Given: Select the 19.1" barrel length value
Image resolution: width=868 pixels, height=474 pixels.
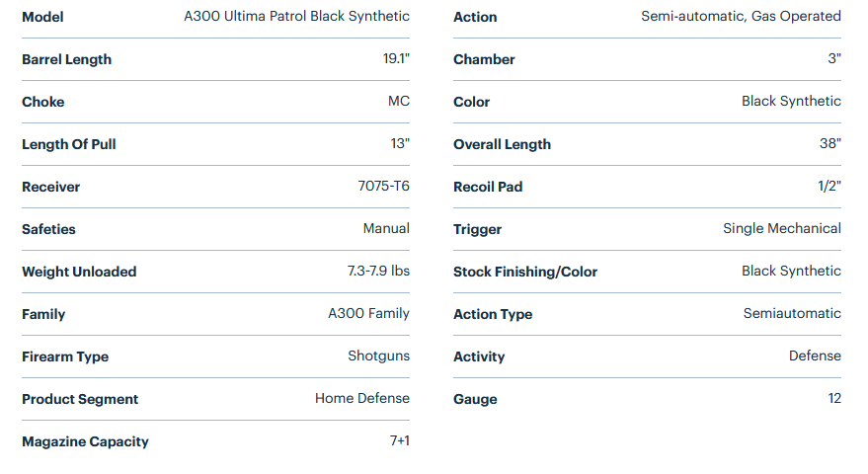Looking at the screenshot, I should coord(395,59).
